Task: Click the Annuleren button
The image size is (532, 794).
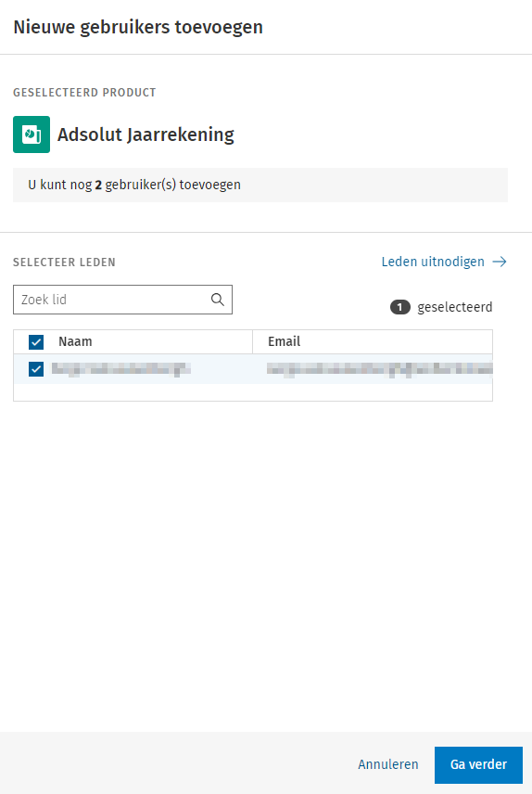Action: coord(388,764)
